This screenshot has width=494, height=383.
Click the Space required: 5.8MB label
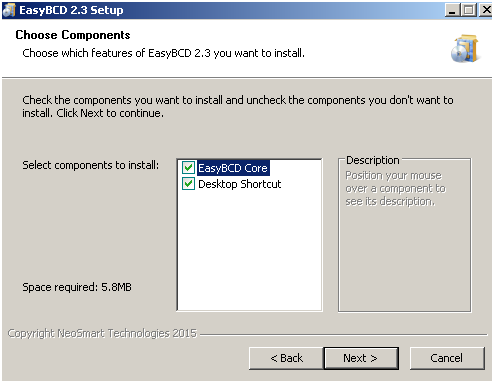(77, 287)
